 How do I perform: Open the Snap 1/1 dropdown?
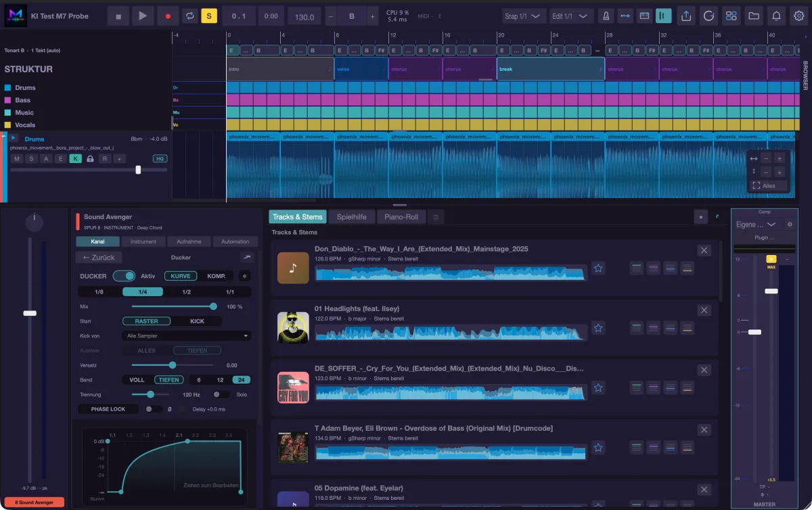[x=525, y=16]
